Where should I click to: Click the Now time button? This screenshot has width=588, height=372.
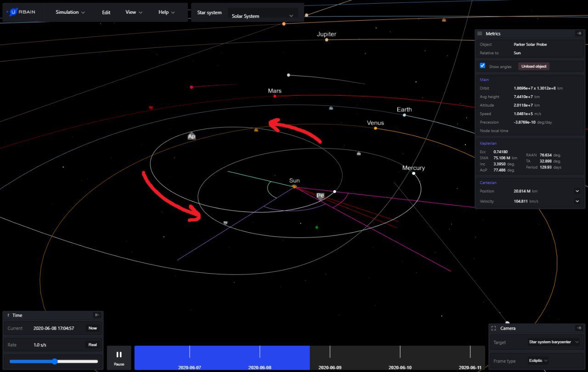[93, 328]
